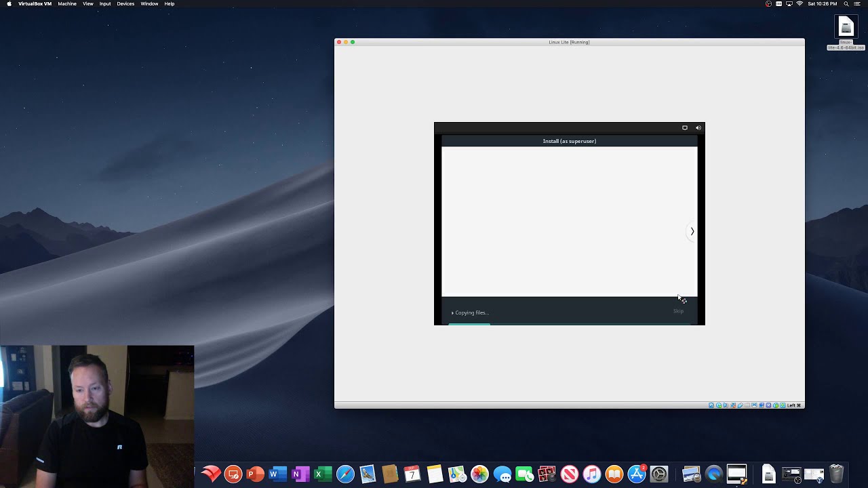Screen dimensions: 868x488
Task: Open Word from the dock
Action: [277, 474]
